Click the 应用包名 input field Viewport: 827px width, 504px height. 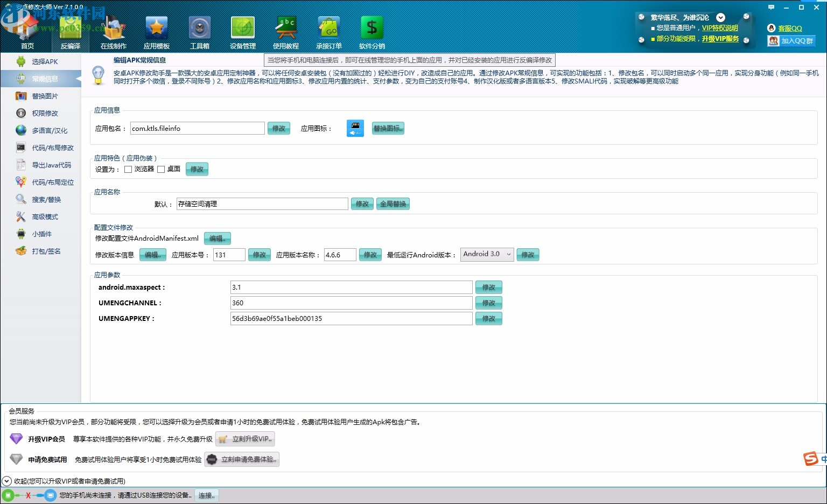(x=198, y=128)
